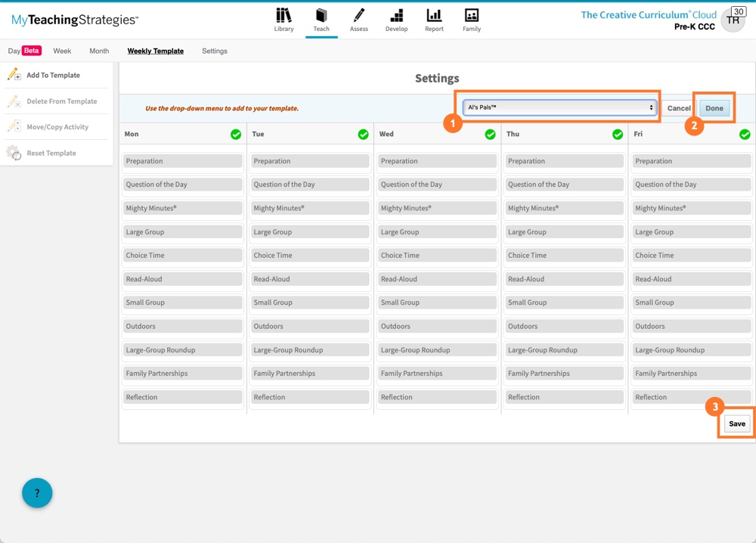Switch to the Week tab
Image resolution: width=756 pixels, height=543 pixels.
click(x=62, y=51)
